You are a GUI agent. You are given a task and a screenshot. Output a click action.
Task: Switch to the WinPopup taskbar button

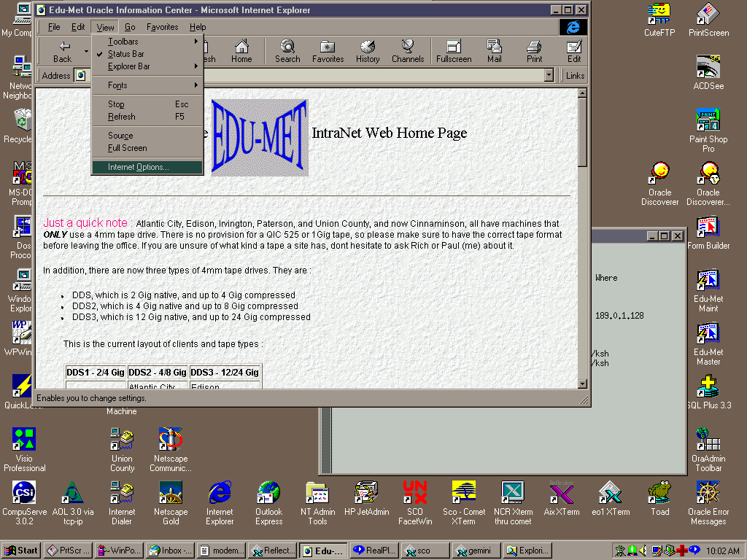tap(120, 551)
